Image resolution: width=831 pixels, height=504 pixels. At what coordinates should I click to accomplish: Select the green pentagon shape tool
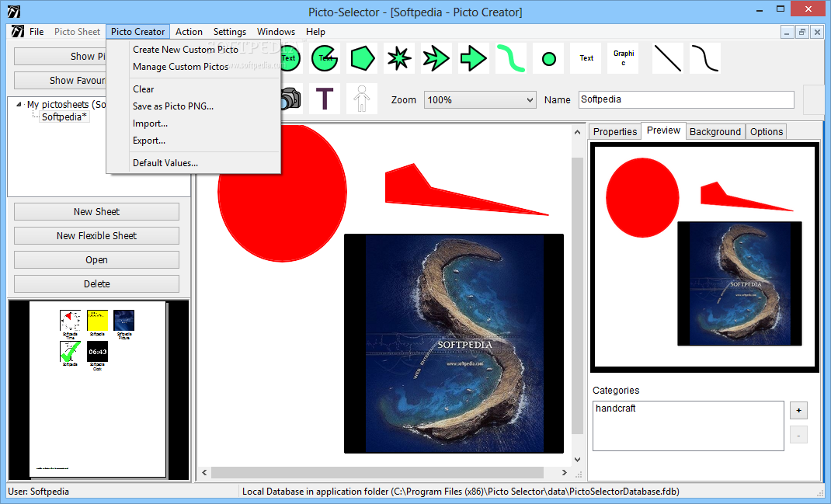point(363,58)
